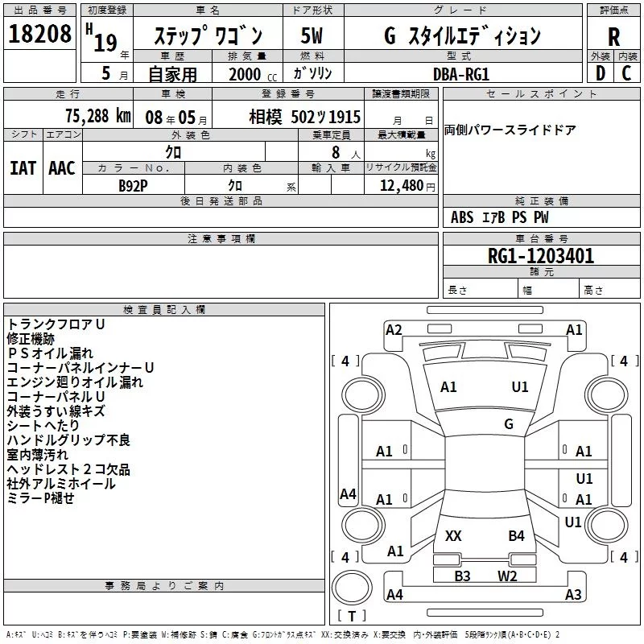Select the grade G スタイルエディション
Image resolution: width=644 pixels, height=644 pixels.
tap(462, 35)
